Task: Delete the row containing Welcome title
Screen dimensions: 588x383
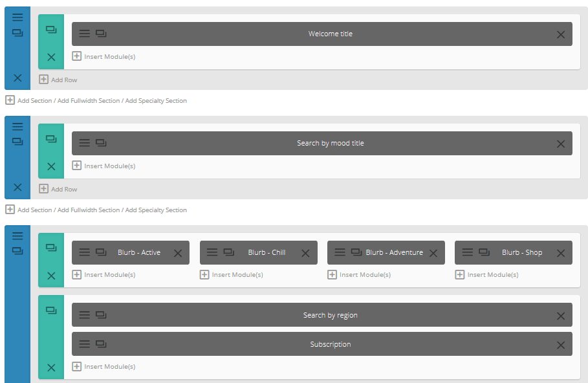Action: pyautogui.click(x=51, y=57)
